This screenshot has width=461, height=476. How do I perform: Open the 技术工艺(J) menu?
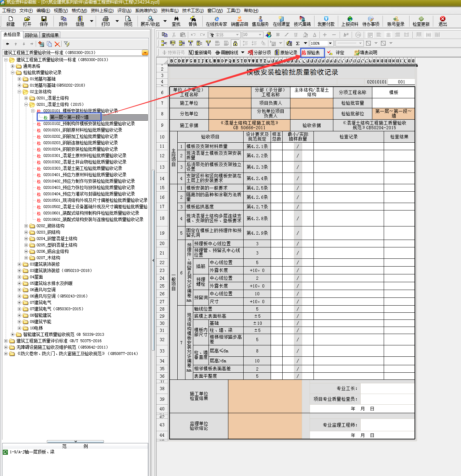point(193,11)
